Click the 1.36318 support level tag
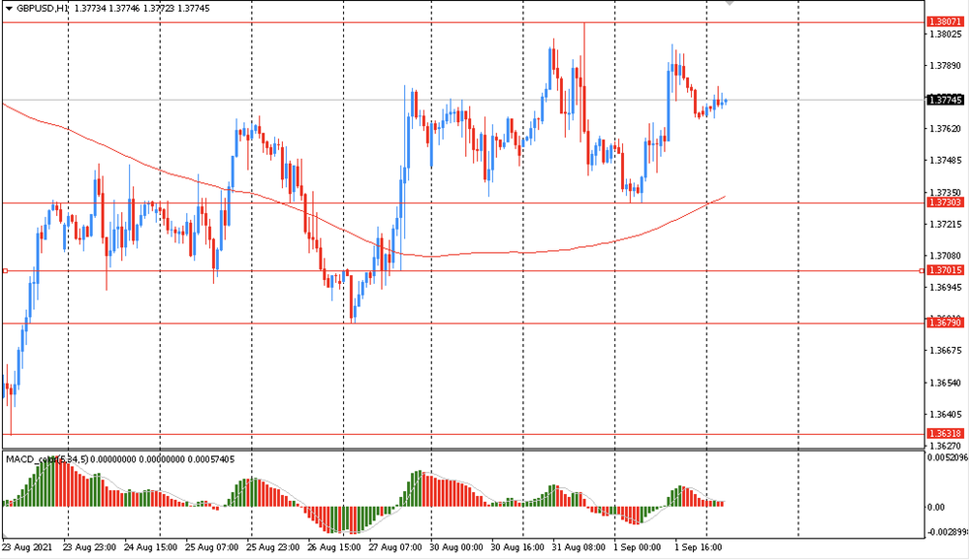This screenshot has width=969, height=560. (946, 434)
